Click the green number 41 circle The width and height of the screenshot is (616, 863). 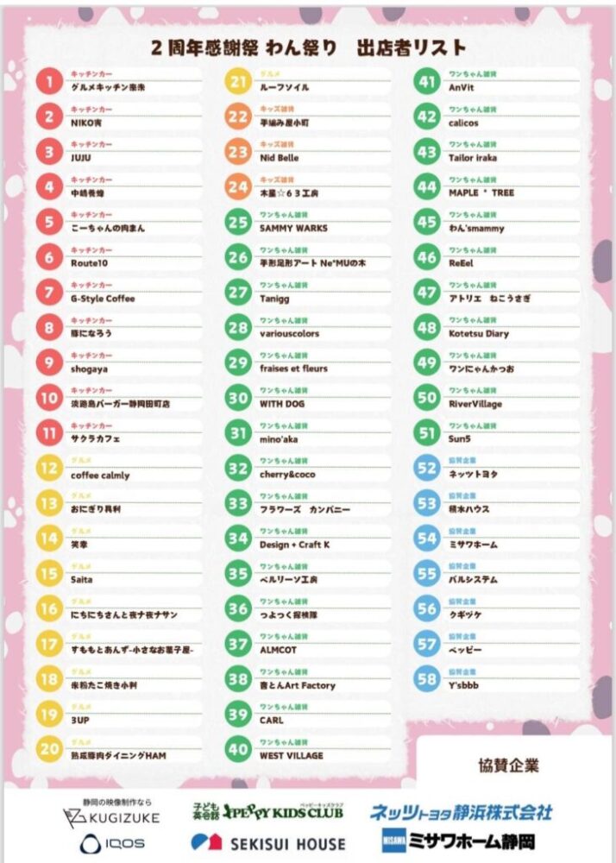coord(426,82)
